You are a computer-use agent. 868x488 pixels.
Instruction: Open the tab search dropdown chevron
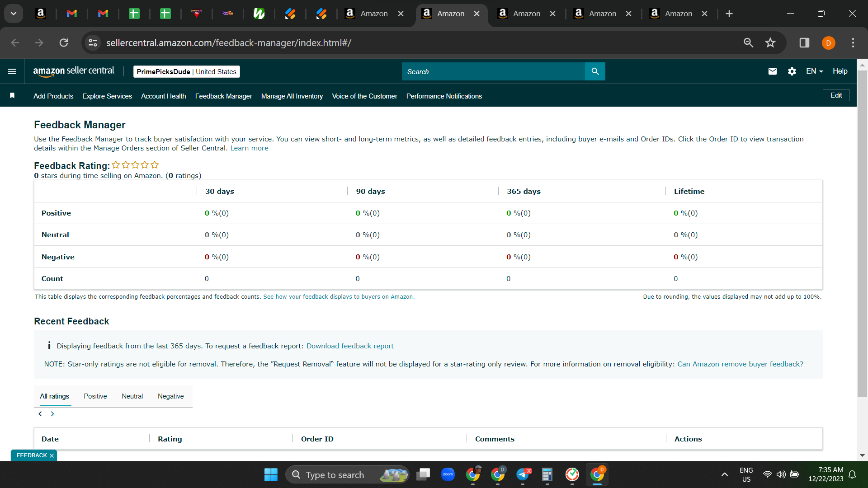14,14
